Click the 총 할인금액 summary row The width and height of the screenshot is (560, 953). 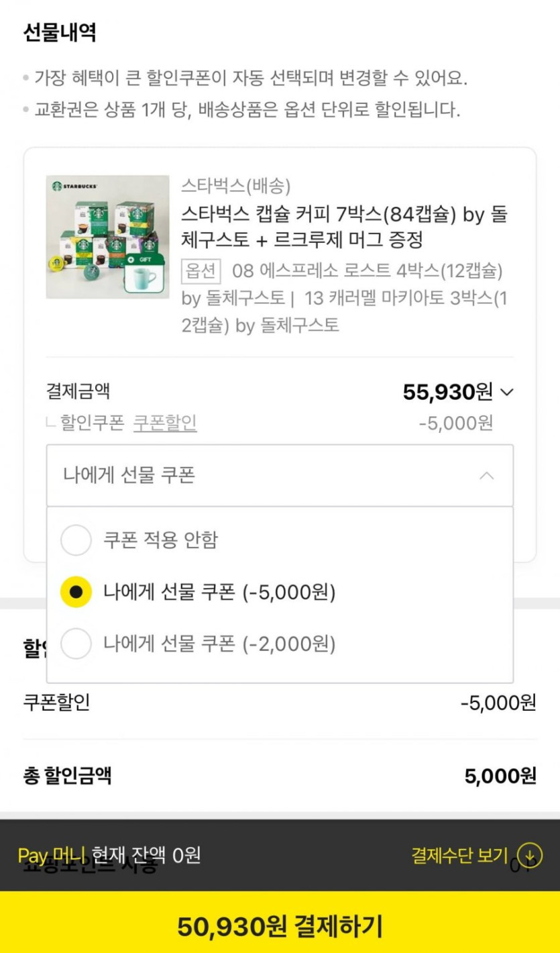280,776
